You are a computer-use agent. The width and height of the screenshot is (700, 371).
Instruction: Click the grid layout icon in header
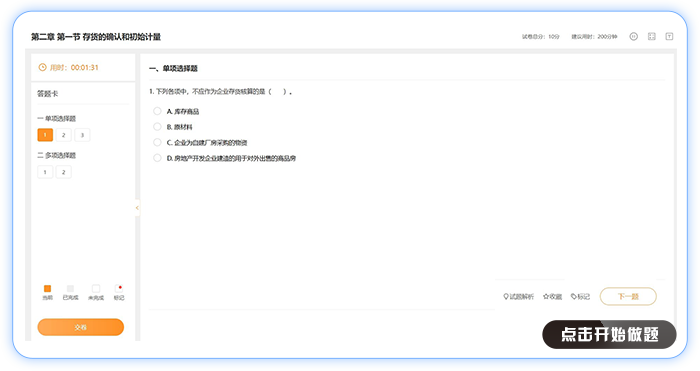coord(652,37)
